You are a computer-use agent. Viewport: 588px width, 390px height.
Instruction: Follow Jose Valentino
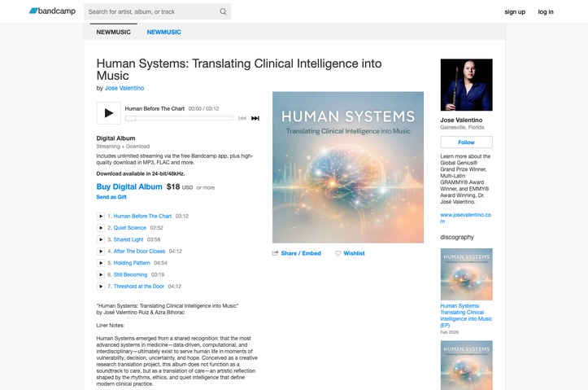(466, 142)
